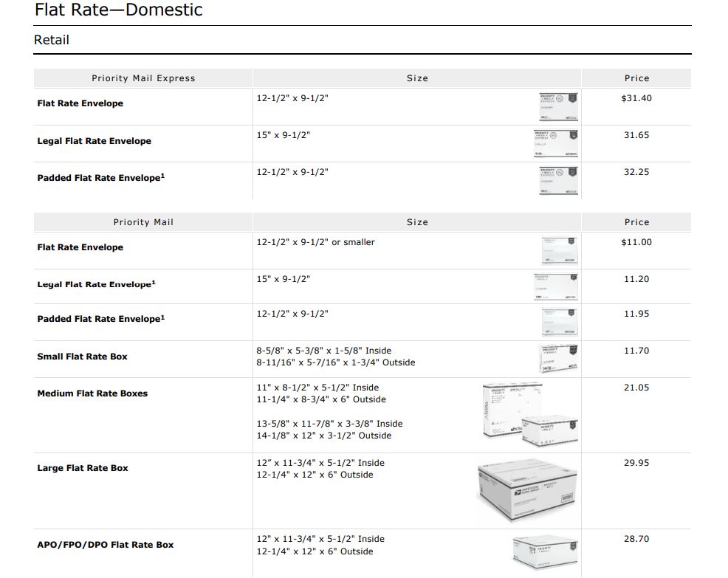Select the $31.40 price value
728x578 pixels.
click(x=636, y=97)
